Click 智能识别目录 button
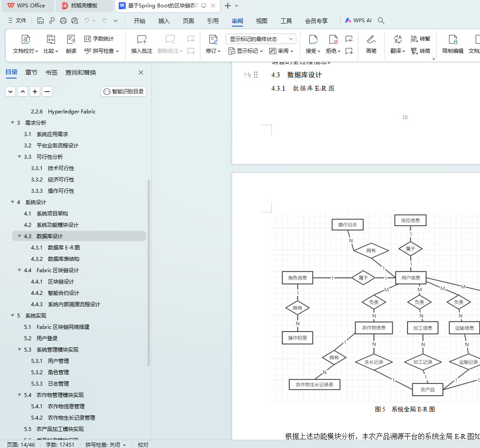The width and height of the screenshot is (480, 448). pyautogui.click(x=123, y=92)
